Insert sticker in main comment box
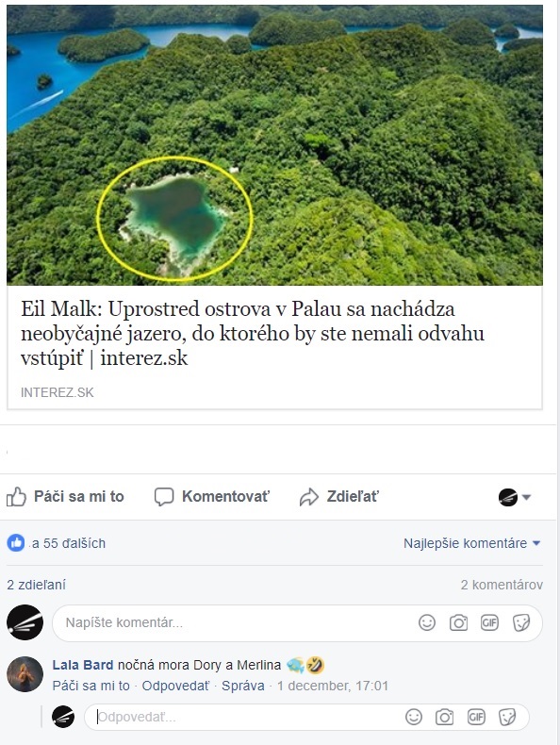This screenshot has height=745, width=560. click(x=521, y=622)
